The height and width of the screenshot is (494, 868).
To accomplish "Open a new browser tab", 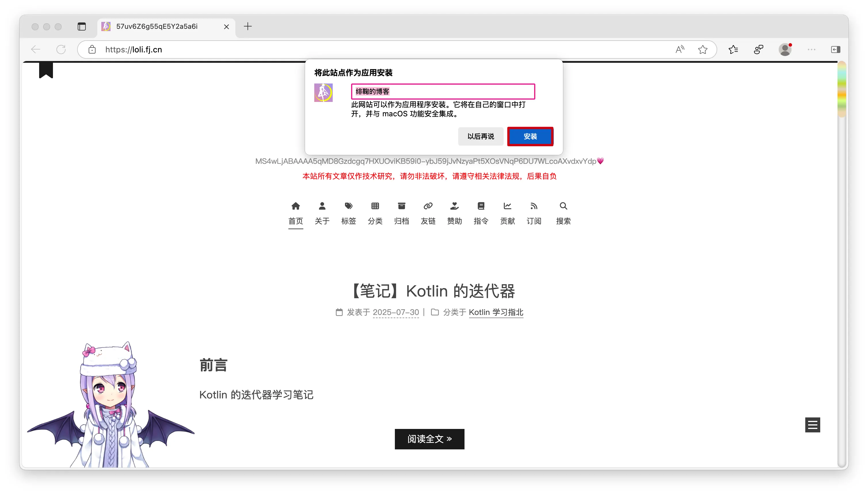I will click(x=248, y=26).
